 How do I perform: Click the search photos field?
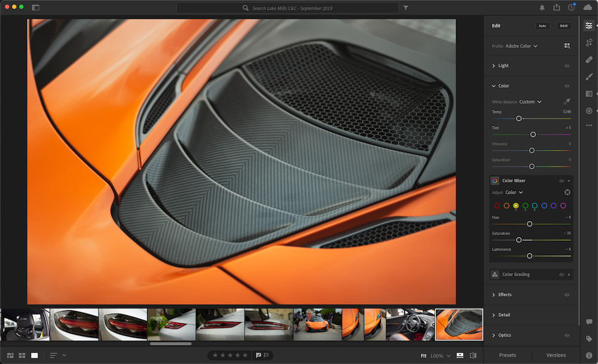[x=287, y=8]
